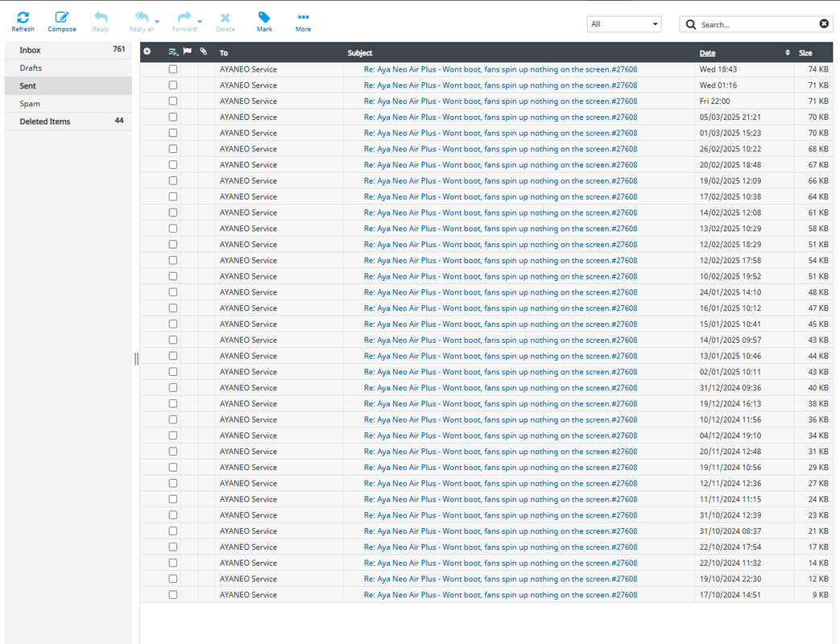Viewport: 840px width, 644px height.
Task: Click the Forward icon
Action: click(x=184, y=18)
